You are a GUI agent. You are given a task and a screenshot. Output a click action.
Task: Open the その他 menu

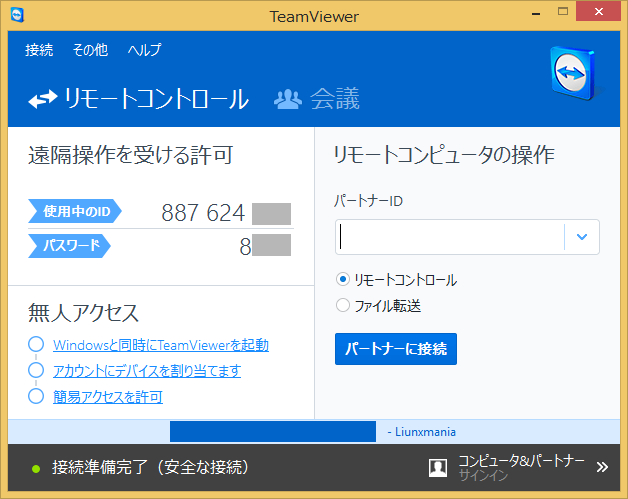click(90, 50)
